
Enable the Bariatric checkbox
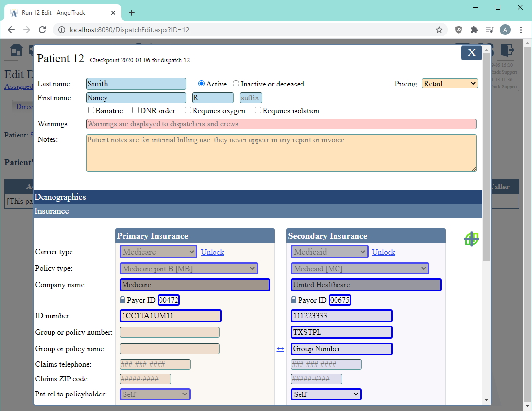[91, 110]
